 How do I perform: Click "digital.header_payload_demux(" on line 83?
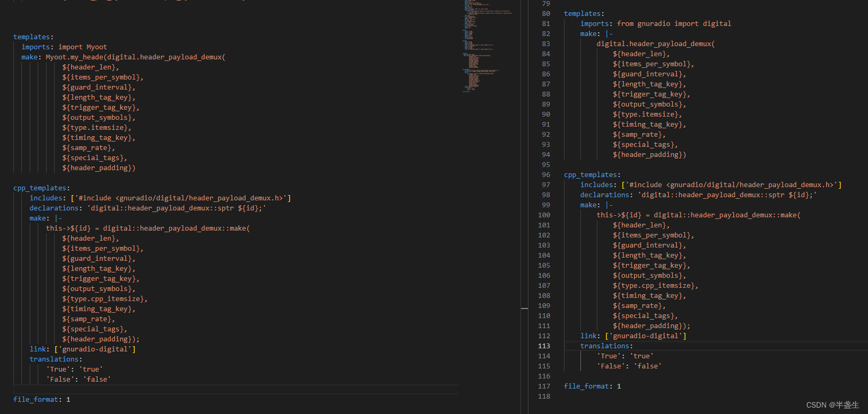[656, 44]
